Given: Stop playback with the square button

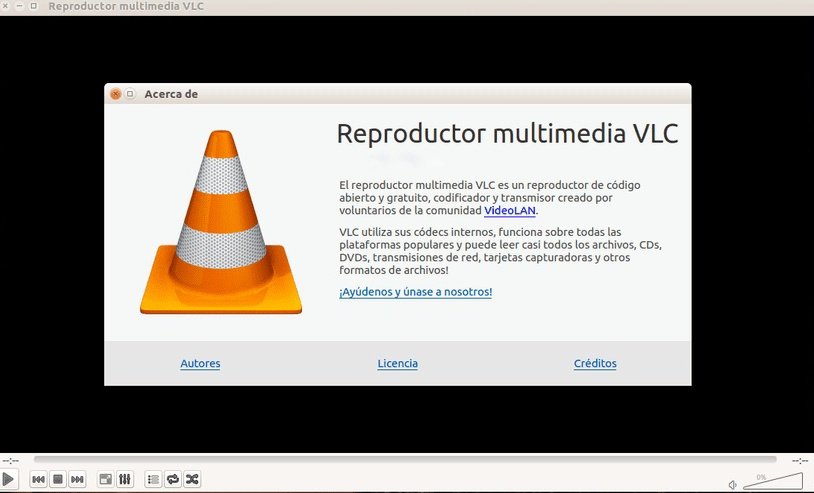Looking at the screenshot, I should point(58,479).
